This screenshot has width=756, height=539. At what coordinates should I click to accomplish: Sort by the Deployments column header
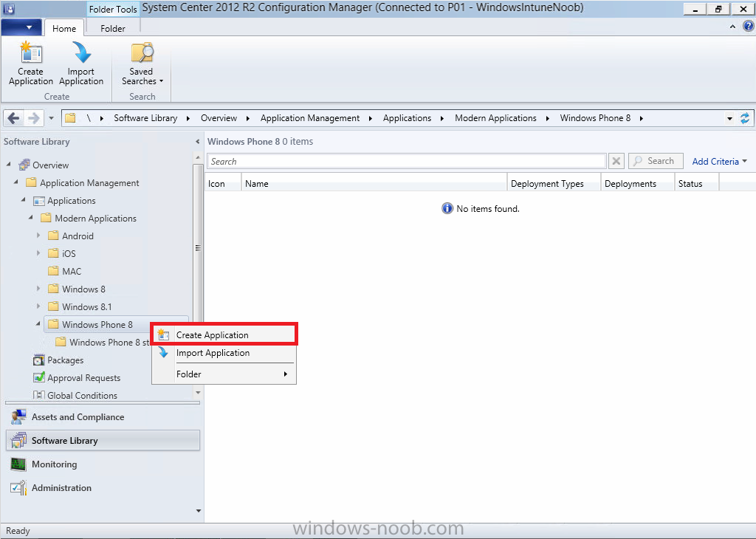click(x=637, y=183)
